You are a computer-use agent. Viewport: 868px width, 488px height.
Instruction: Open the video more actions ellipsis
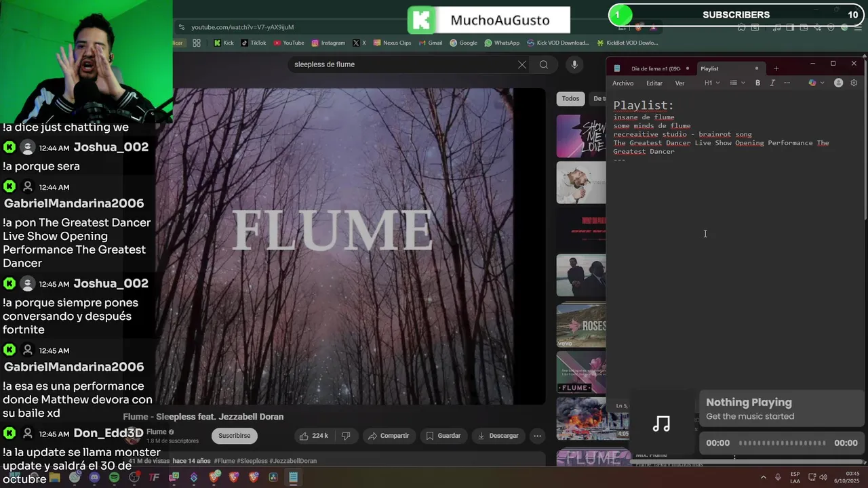tap(537, 436)
